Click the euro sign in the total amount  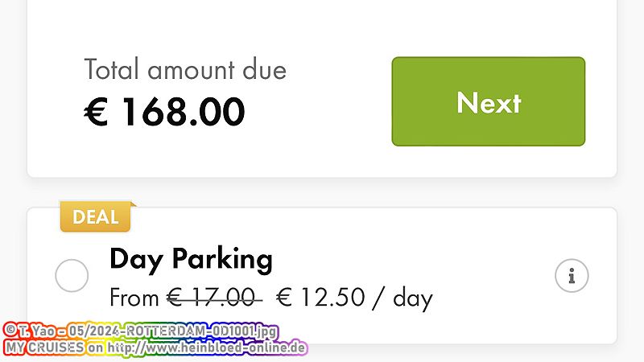tap(96, 112)
